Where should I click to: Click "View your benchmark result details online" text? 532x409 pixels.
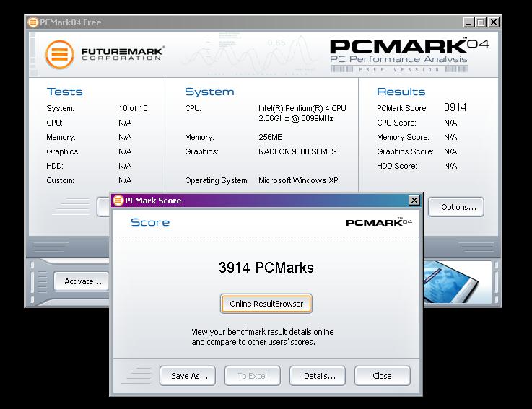pos(263,332)
